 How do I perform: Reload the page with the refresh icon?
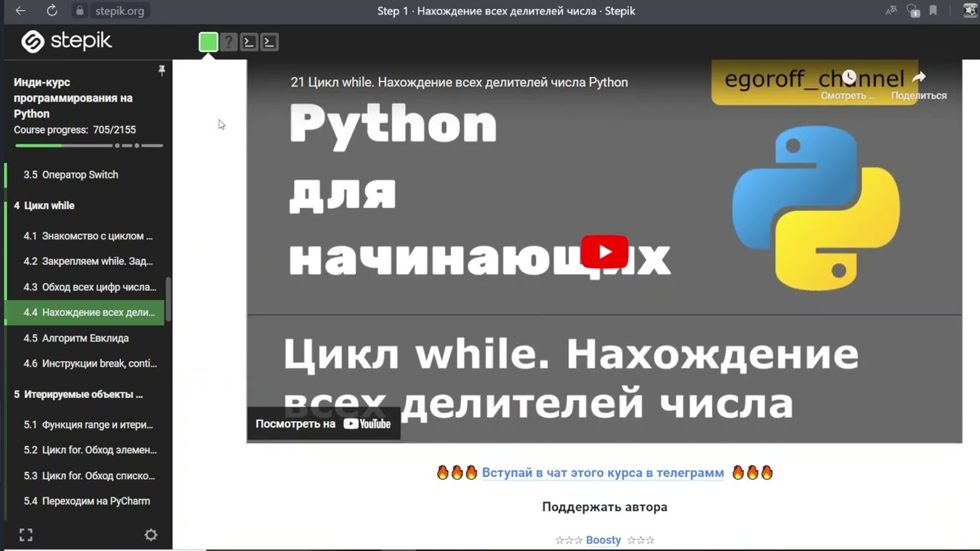(x=52, y=11)
